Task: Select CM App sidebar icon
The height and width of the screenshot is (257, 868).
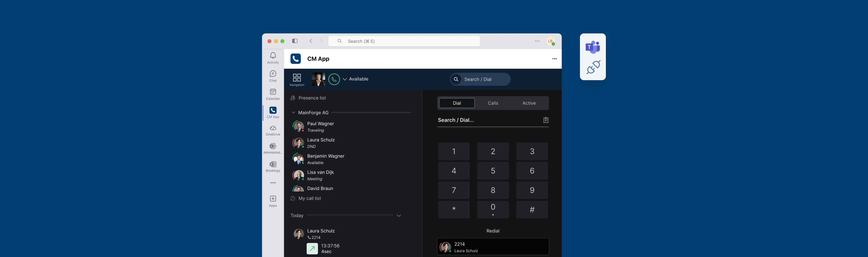Action: click(x=273, y=113)
